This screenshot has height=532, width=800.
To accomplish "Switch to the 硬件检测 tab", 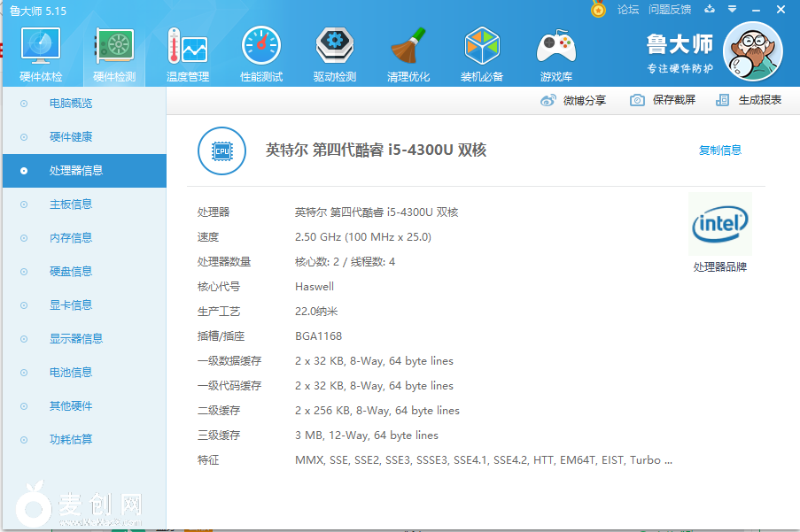I will coord(114,51).
